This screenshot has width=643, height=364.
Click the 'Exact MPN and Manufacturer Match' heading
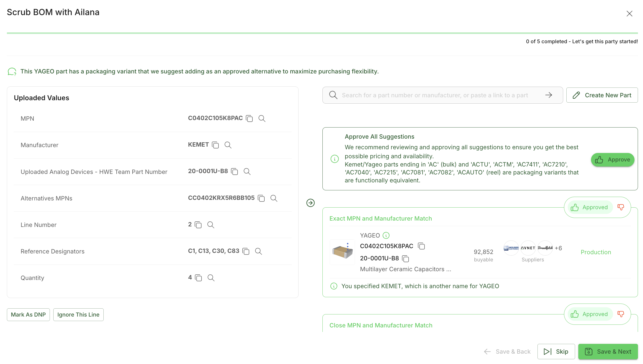pos(380,218)
